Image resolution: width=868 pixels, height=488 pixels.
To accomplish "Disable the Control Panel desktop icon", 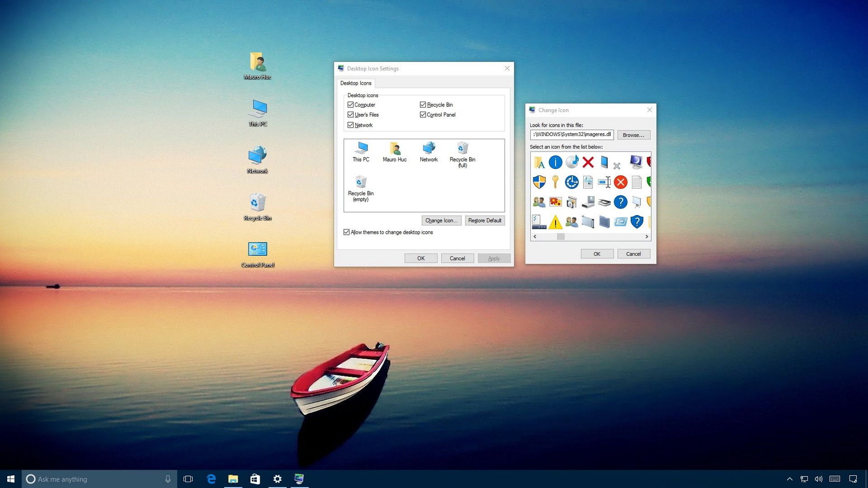I will [x=423, y=114].
